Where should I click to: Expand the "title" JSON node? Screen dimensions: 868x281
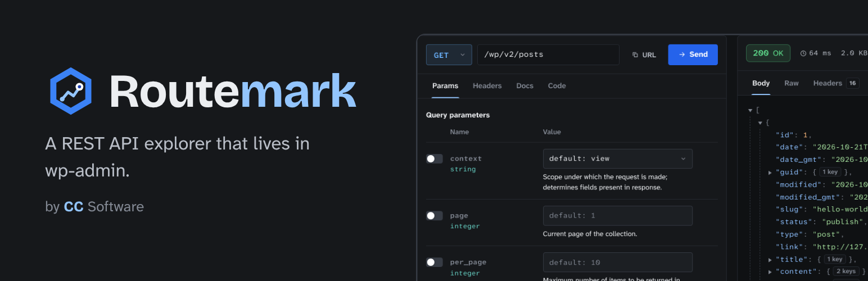770,260
